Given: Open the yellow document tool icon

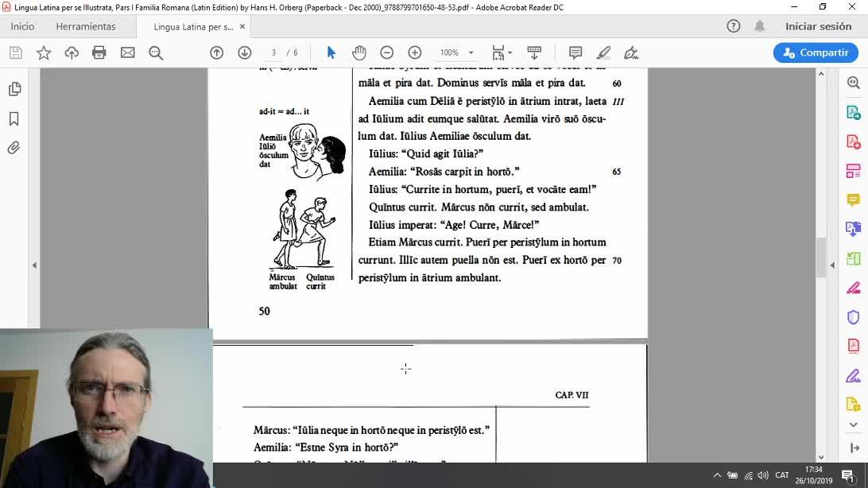Looking at the screenshot, I should click(853, 405).
